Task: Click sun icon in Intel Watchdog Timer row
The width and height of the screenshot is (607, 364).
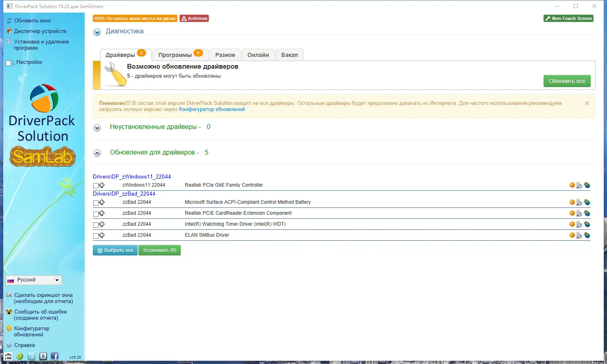Action: 572,224
